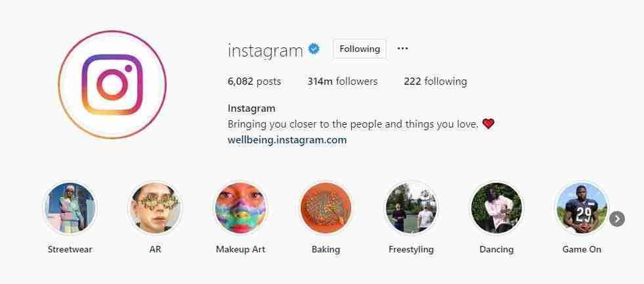Image resolution: width=644 pixels, height=284 pixels.
Task: Open the Instagram logo profile picture
Action: (112, 84)
